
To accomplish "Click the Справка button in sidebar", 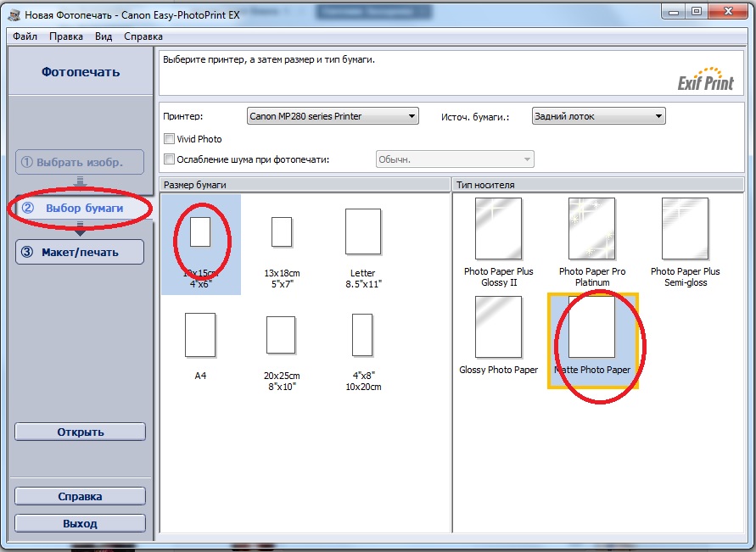I will pos(80,496).
